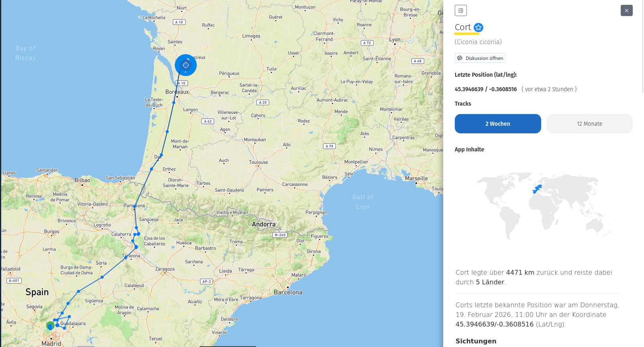Screen dimensions: 644x347
Task: Click the A 62 highway shield on map
Action: pos(207,121)
